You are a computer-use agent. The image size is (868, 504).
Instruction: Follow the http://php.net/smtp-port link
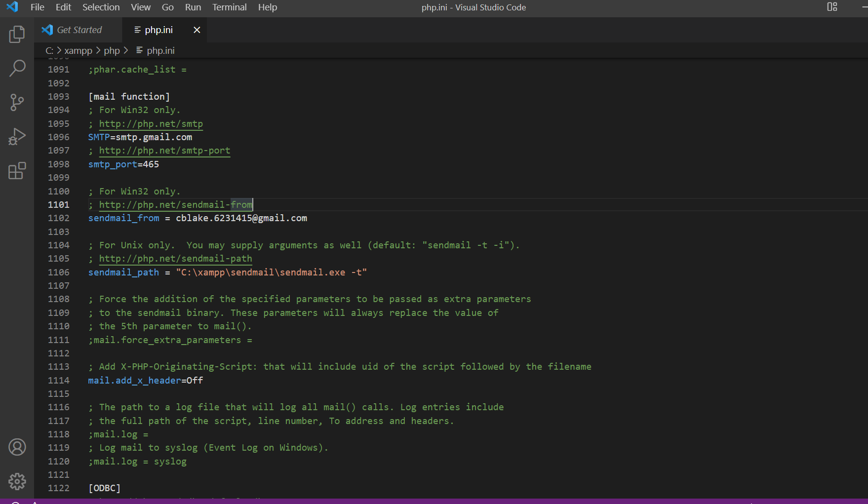pos(164,151)
